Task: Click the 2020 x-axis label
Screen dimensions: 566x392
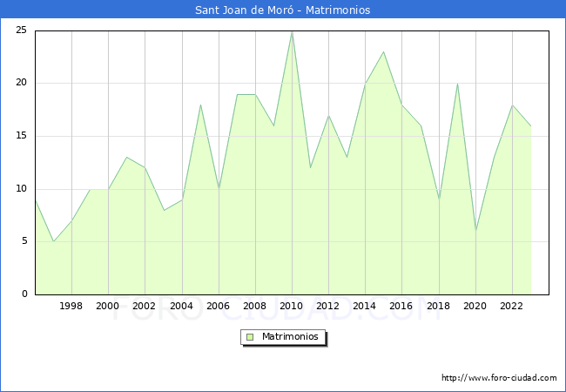Action: pos(475,306)
